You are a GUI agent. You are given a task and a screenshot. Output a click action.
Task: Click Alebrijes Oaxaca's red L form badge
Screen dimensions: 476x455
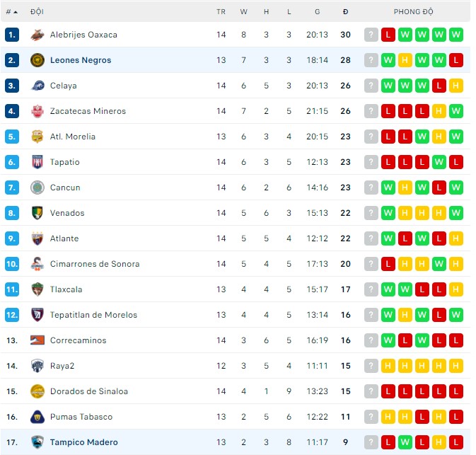tap(388, 35)
